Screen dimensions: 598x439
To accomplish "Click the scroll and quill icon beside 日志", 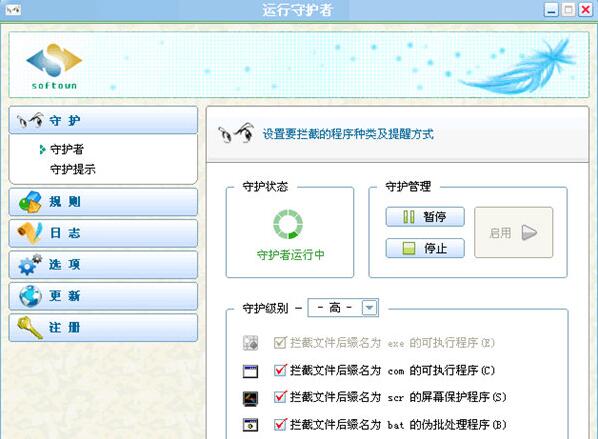I will pyautogui.click(x=29, y=233).
